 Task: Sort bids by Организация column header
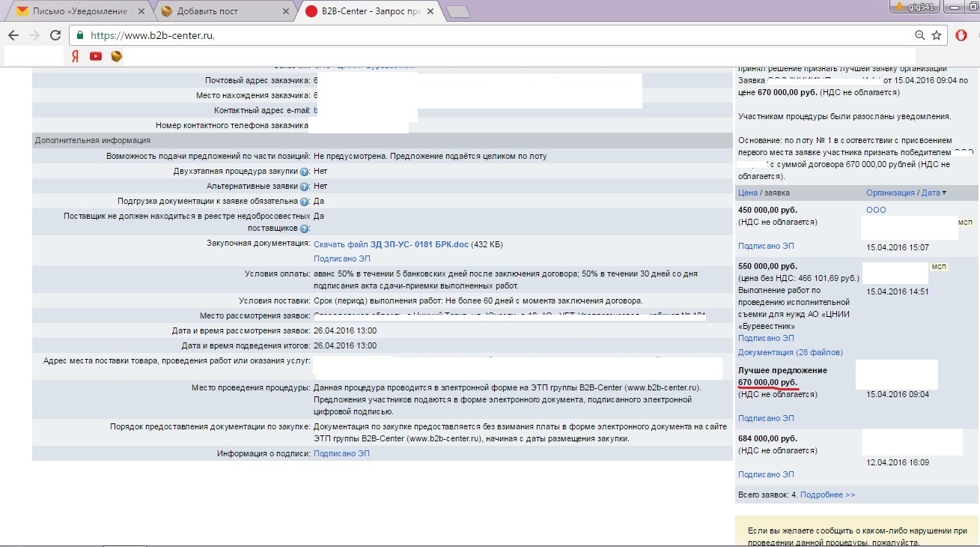890,193
